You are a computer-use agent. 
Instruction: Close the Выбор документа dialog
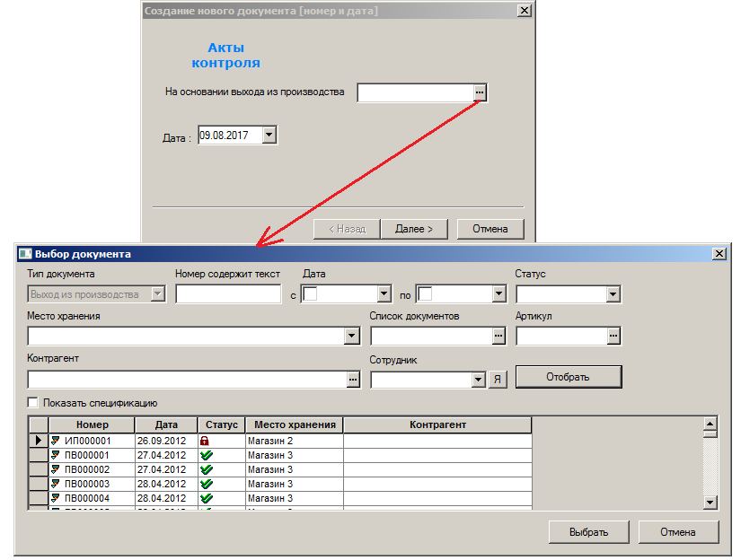(719, 254)
